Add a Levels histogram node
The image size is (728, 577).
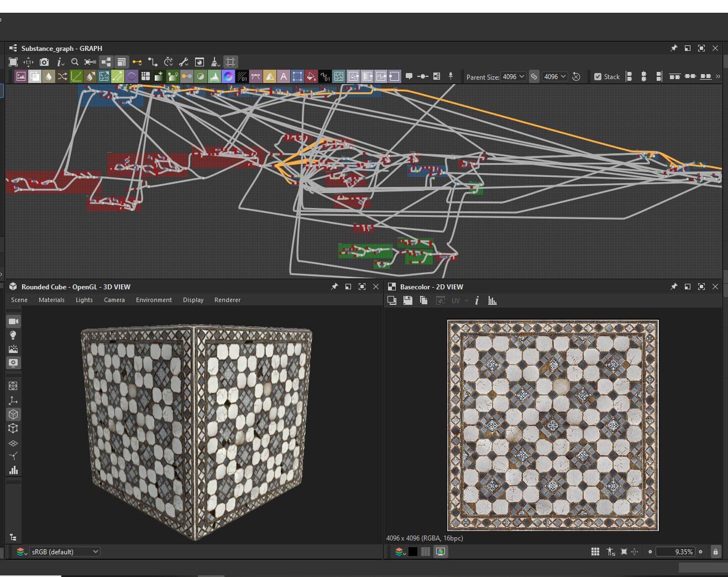point(214,76)
